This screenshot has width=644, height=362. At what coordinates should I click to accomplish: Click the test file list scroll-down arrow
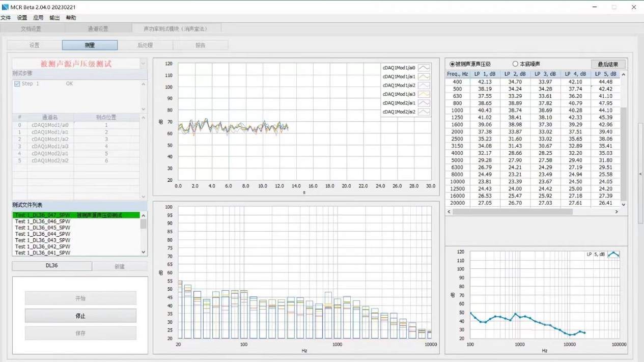143,252
